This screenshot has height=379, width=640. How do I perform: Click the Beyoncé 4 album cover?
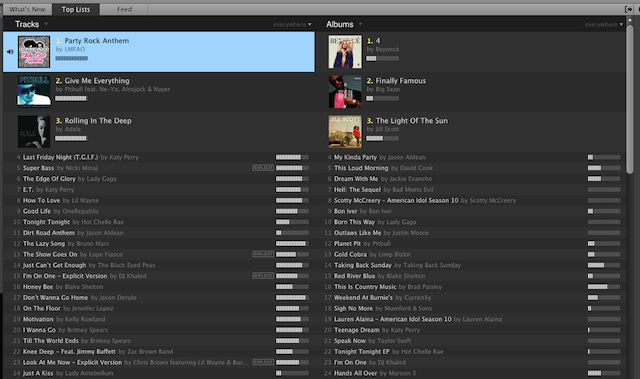pyautogui.click(x=345, y=52)
